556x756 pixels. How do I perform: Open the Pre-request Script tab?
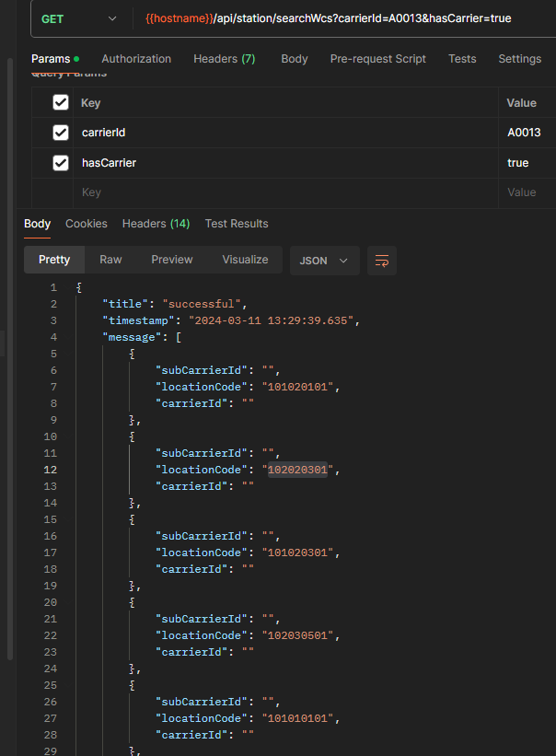click(x=377, y=59)
